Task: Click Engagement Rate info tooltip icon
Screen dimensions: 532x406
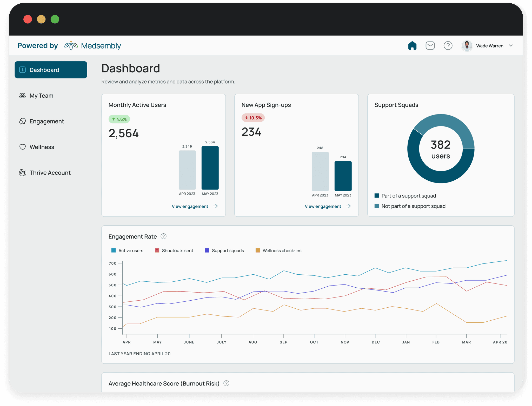Action: (163, 236)
